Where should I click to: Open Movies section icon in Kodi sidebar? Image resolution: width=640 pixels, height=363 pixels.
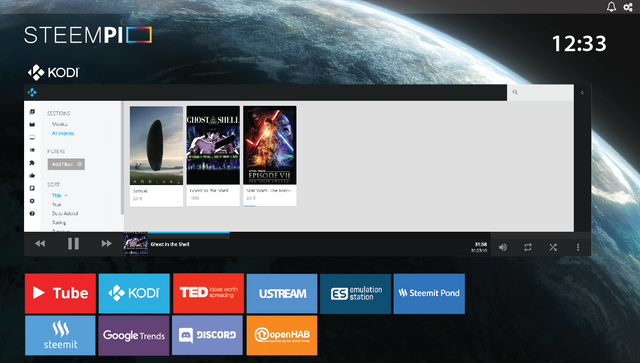coord(32,124)
